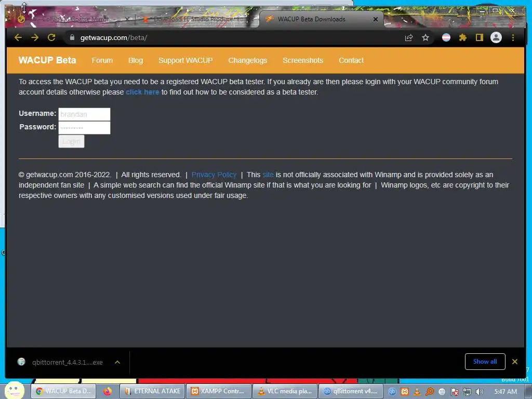This screenshot has height=399, width=532.
Task: Click the 5:47 AM taskbar clock
Action: [506, 392]
